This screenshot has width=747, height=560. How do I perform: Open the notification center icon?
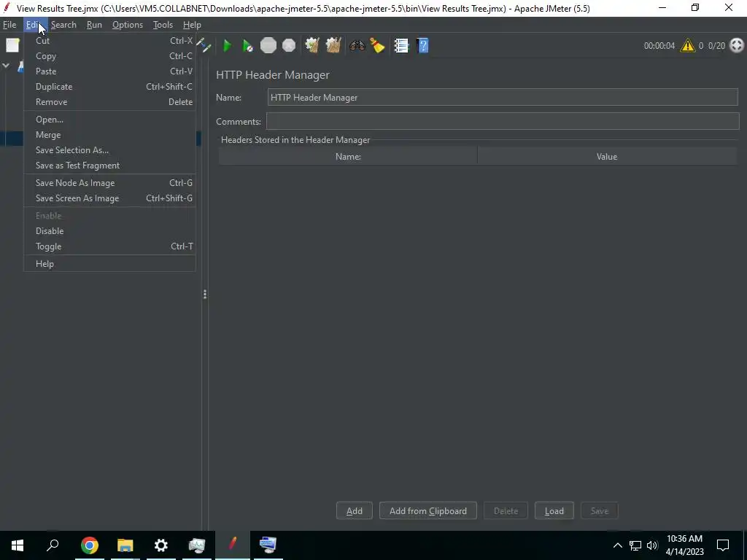[723, 545]
